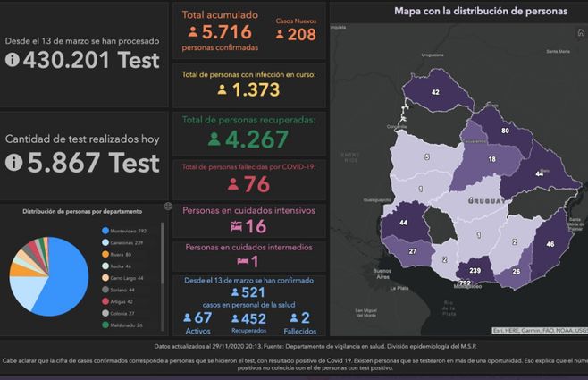Select the northern map department labeled 42
Image resolution: width=588 pixels, height=380 pixels.
click(x=435, y=92)
